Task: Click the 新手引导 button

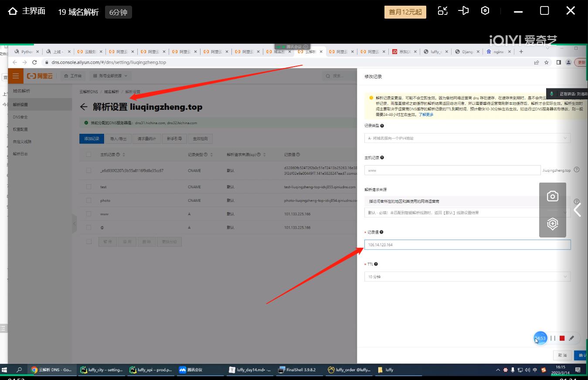Action: [175, 139]
